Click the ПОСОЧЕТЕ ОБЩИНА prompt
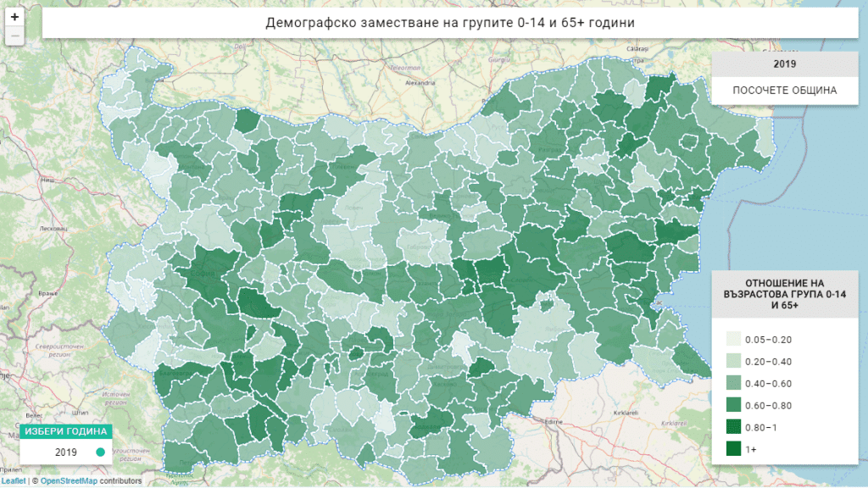Viewport: 868px width, 488px height. (784, 90)
